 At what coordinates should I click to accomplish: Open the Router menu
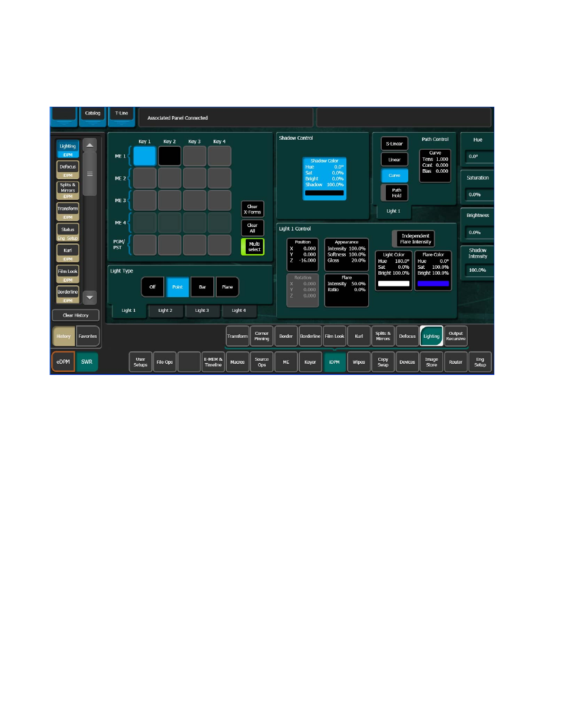pos(455,362)
